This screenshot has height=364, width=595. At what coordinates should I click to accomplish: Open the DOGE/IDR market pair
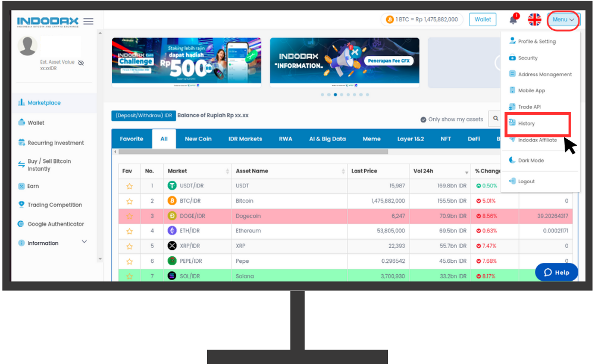click(x=192, y=216)
